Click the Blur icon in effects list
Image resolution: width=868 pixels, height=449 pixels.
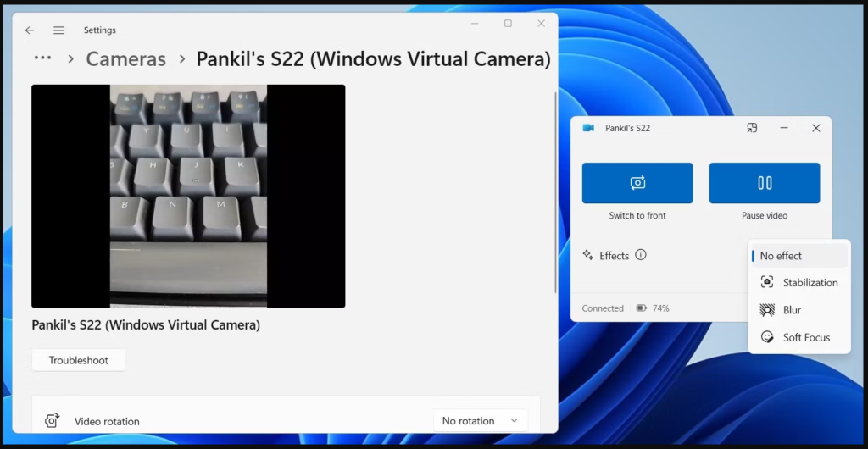click(767, 310)
